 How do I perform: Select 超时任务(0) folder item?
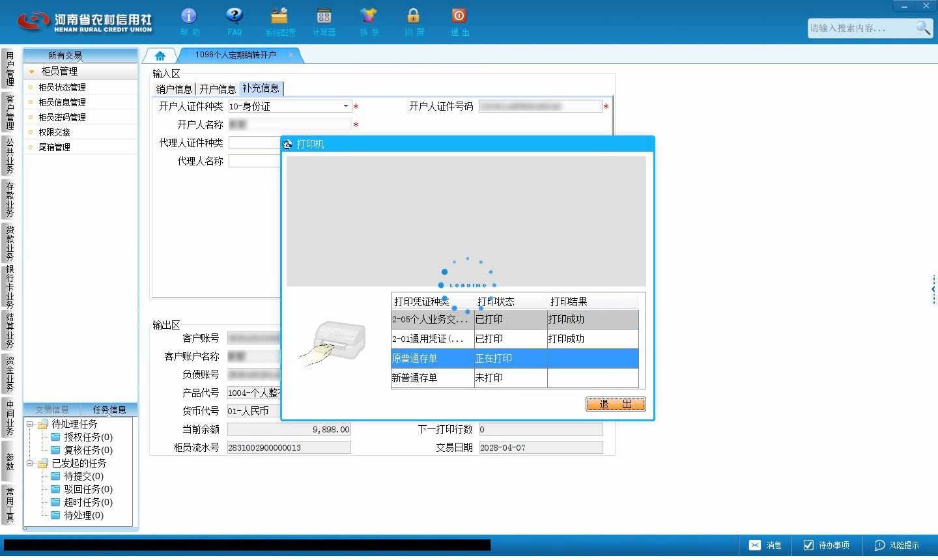click(x=81, y=502)
